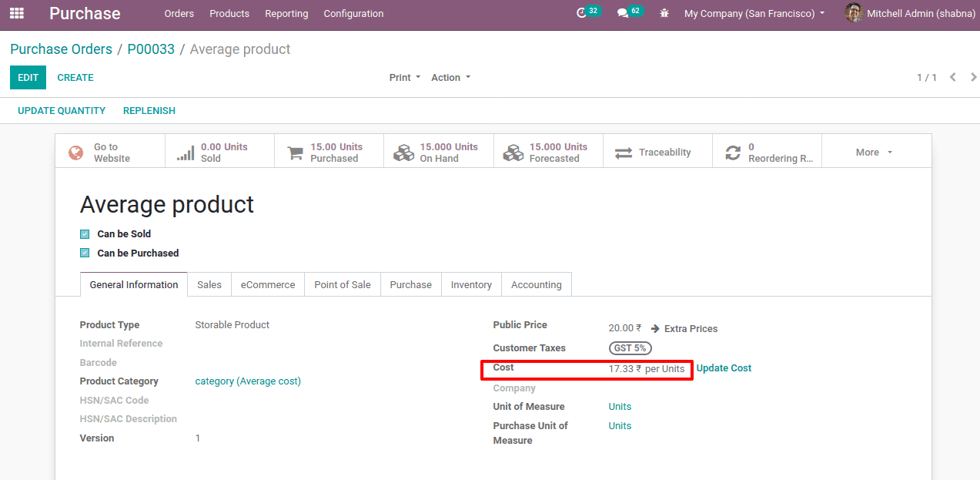Open My Company (San Francisco) switcher
Screen dimensions: 980x480
pyautogui.click(x=754, y=13)
